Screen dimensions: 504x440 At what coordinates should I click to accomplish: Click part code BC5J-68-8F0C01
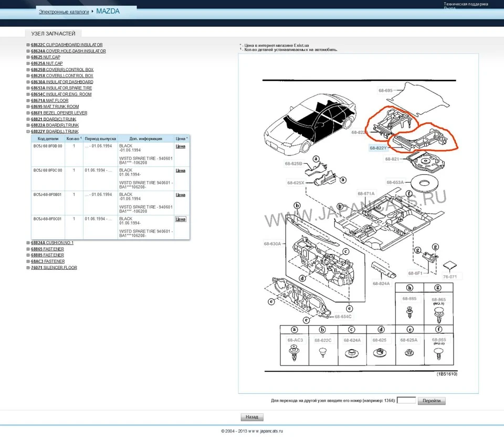click(48, 219)
